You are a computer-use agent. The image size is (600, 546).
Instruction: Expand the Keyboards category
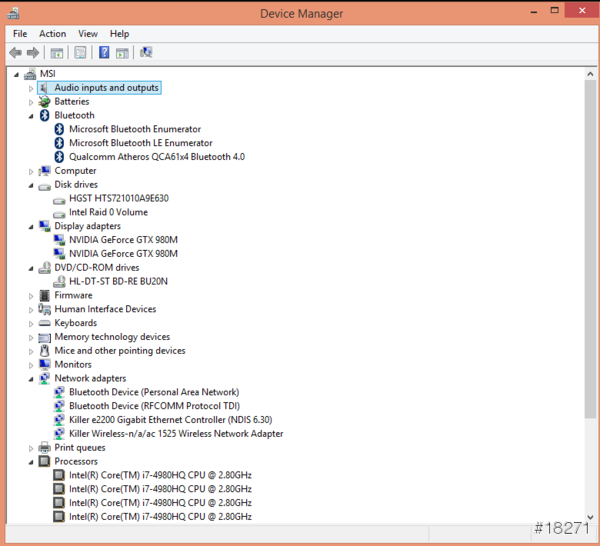click(31, 323)
